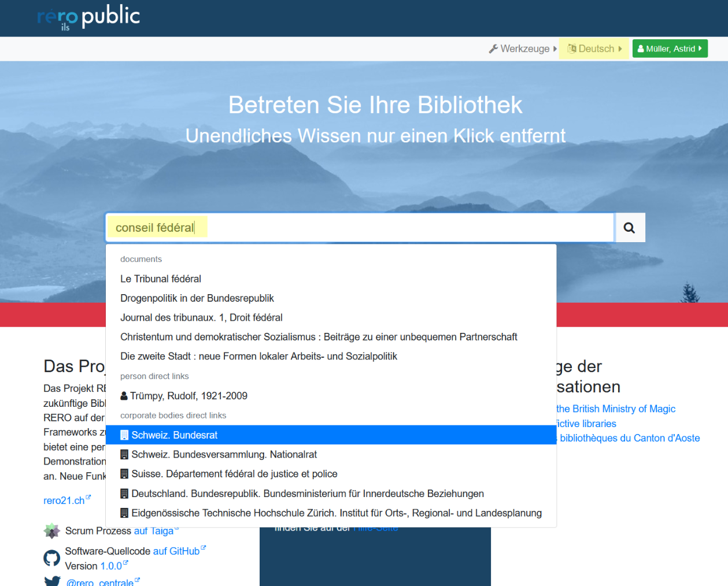This screenshot has height=586, width=728.
Task: Select the suggestion Le Tribunal fédéral
Action: click(x=161, y=279)
